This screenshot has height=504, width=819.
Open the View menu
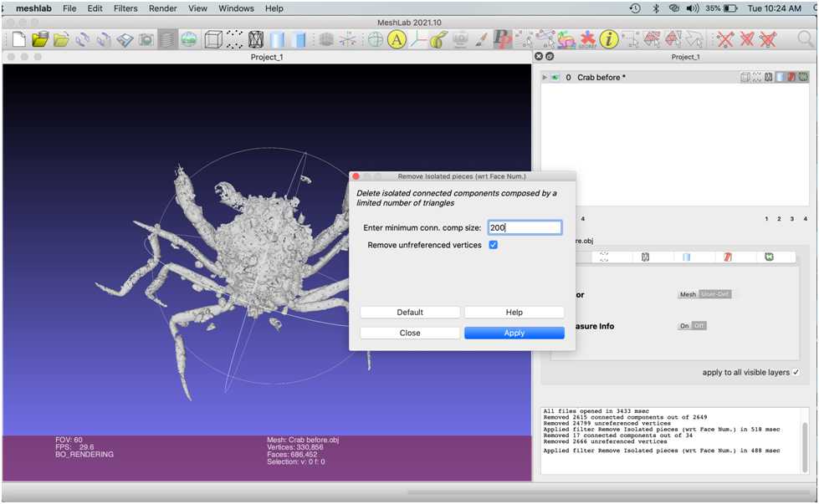point(197,8)
